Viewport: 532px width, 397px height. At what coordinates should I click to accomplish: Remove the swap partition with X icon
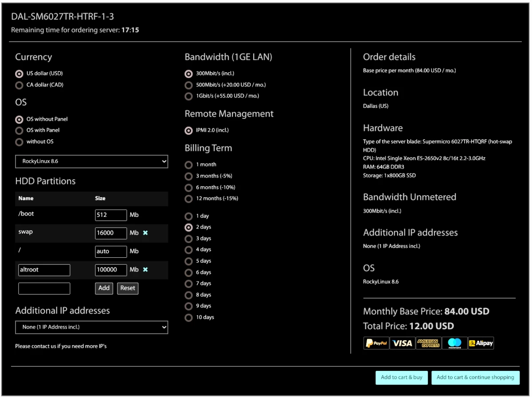click(145, 233)
